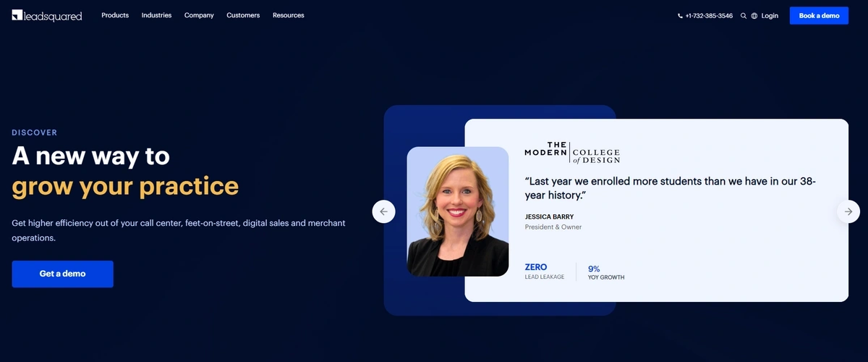Click the DISCOVER label text
The width and height of the screenshot is (868, 362).
coord(35,132)
